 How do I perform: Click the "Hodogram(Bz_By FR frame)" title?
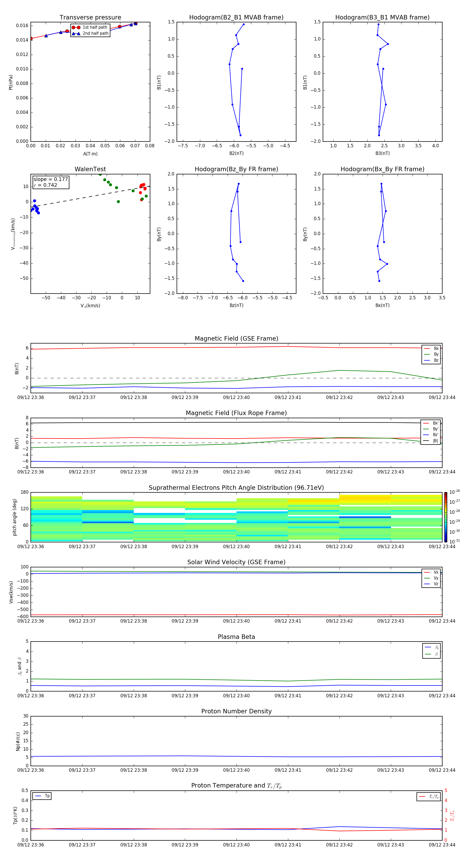coord(236,169)
